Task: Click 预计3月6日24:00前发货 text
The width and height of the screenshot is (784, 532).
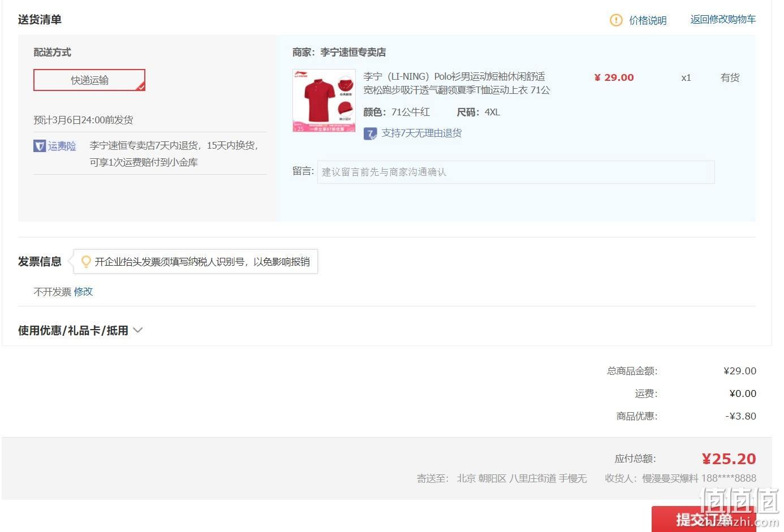Action: 83,120
